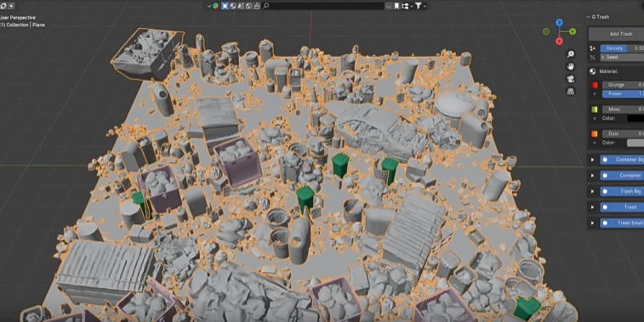
Task: Click the red Grunge color swatch
Action: (595, 85)
